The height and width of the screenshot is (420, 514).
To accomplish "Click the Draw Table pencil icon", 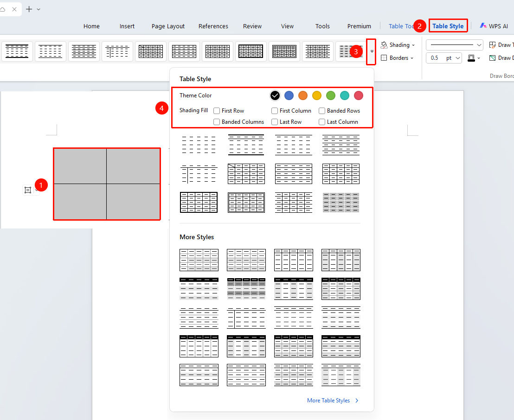I will (492, 45).
